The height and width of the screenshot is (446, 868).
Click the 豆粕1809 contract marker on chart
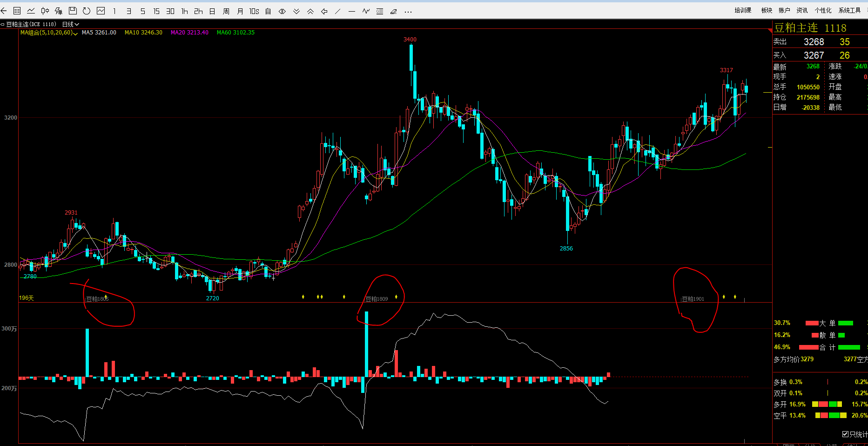(x=377, y=299)
